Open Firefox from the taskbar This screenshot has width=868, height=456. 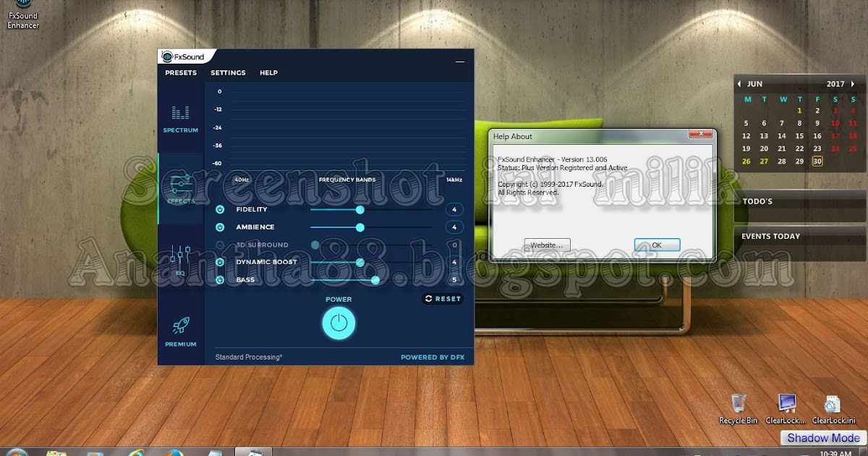(x=174, y=453)
